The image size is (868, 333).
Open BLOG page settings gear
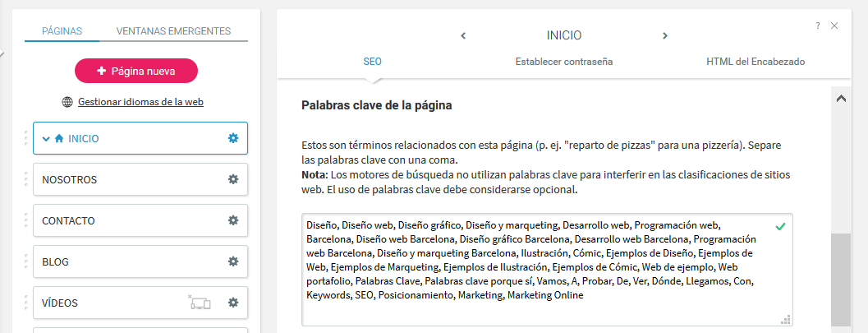pos(233,261)
